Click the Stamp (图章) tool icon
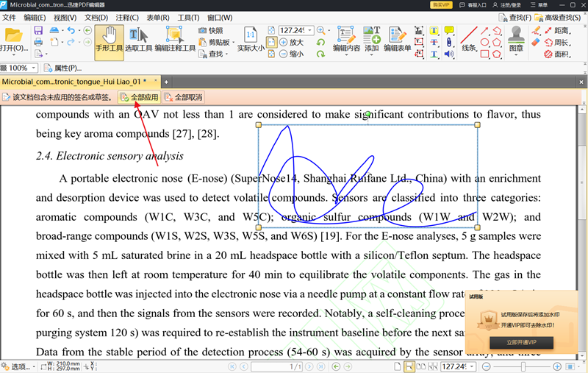This screenshot has width=588, height=373. coord(516,39)
